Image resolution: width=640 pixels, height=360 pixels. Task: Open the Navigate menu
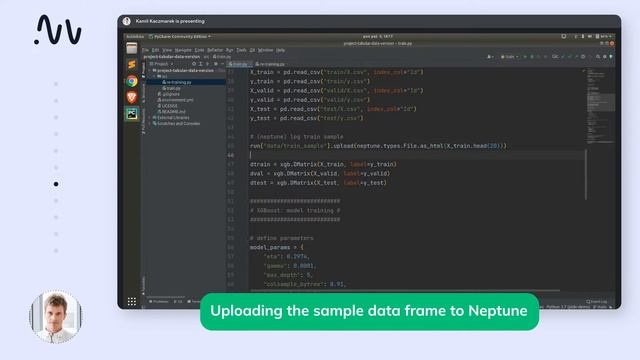(x=183, y=50)
